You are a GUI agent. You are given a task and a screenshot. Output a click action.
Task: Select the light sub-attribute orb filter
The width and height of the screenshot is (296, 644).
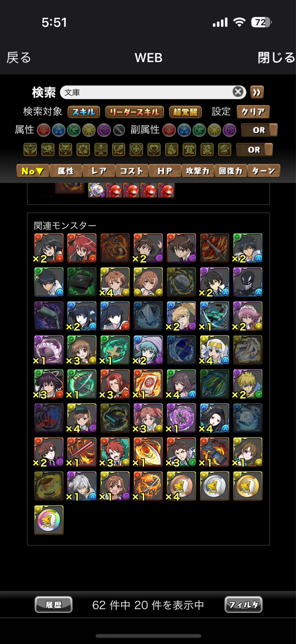214,130
